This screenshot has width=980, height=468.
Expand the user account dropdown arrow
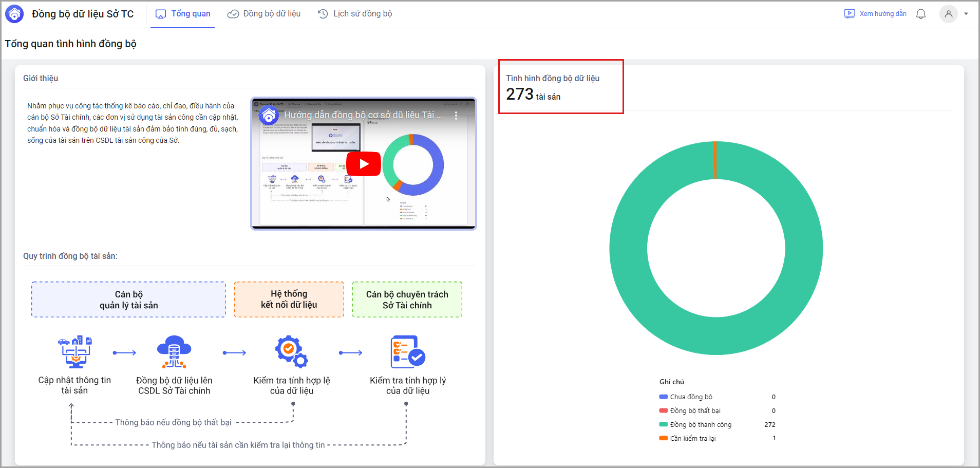pyautogui.click(x=966, y=14)
